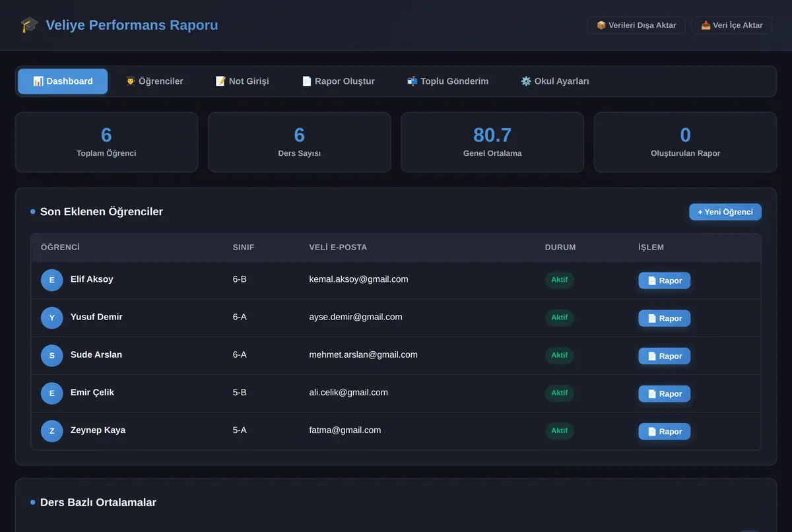Viewport: 792px width, 532px height.
Task: Create Rapor for Sude Arslan
Action: tap(665, 356)
